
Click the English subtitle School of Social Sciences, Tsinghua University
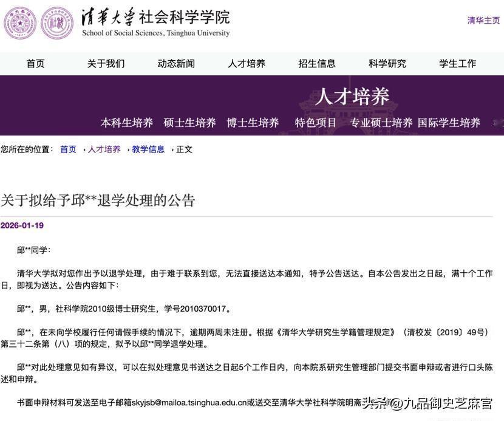pyautogui.click(x=156, y=33)
